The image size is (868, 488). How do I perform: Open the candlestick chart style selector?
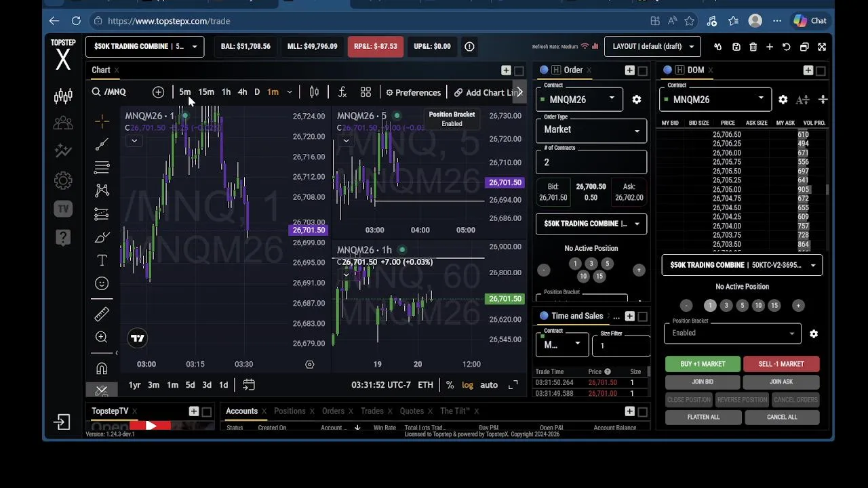click(x=314, y=92)
